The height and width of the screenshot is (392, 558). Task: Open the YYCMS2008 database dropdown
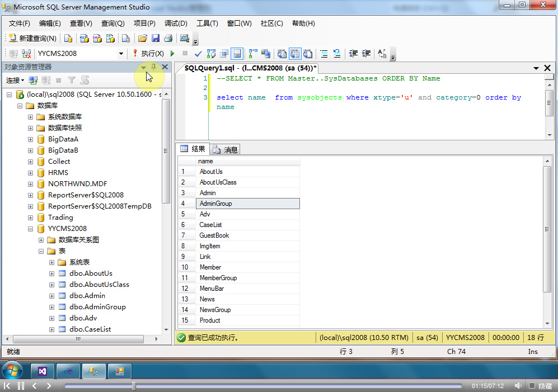pyautogui.click(x=121, y=54)
